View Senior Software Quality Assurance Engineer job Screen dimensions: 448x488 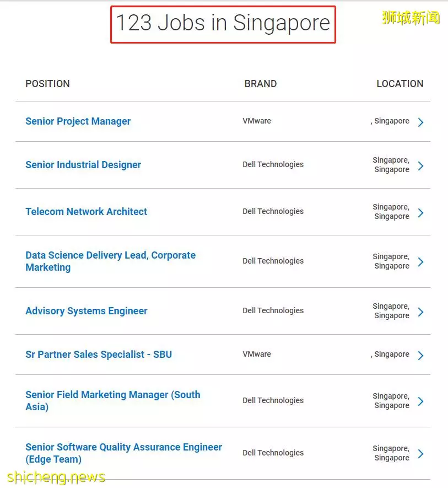(124, 453)
